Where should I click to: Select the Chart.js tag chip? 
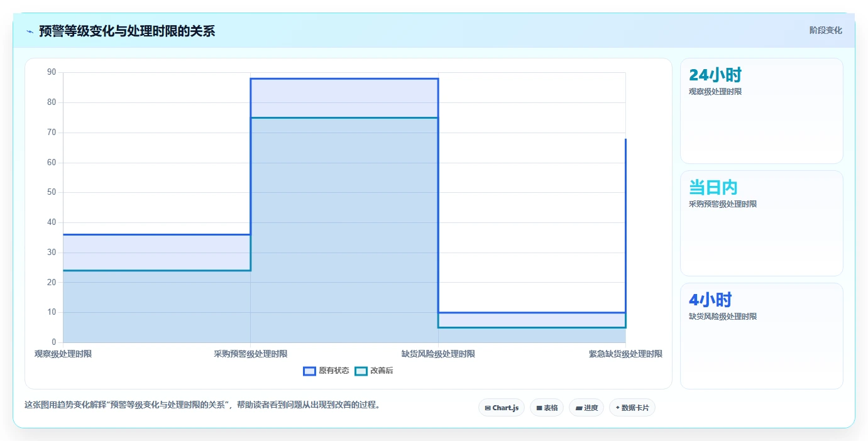tap(502, 408)
